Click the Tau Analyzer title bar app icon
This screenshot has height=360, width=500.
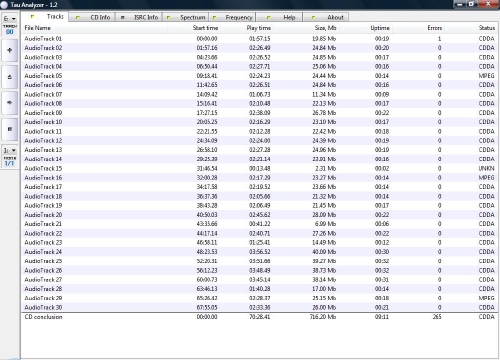(4, 5)
